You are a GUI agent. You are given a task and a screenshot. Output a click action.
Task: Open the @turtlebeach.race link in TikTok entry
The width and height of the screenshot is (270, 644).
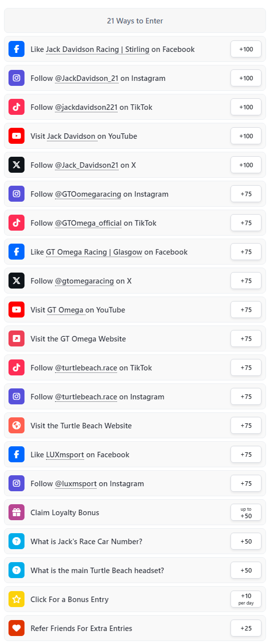(x=86, y=368)
